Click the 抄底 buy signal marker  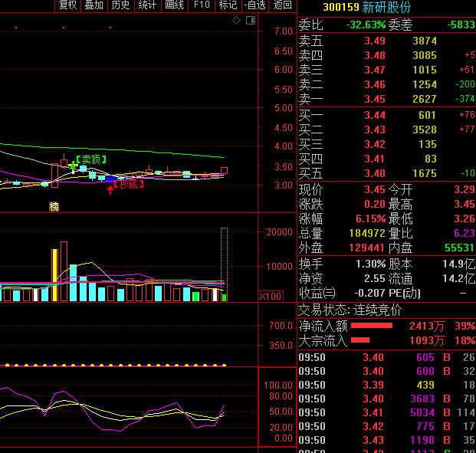click(129, 184)
